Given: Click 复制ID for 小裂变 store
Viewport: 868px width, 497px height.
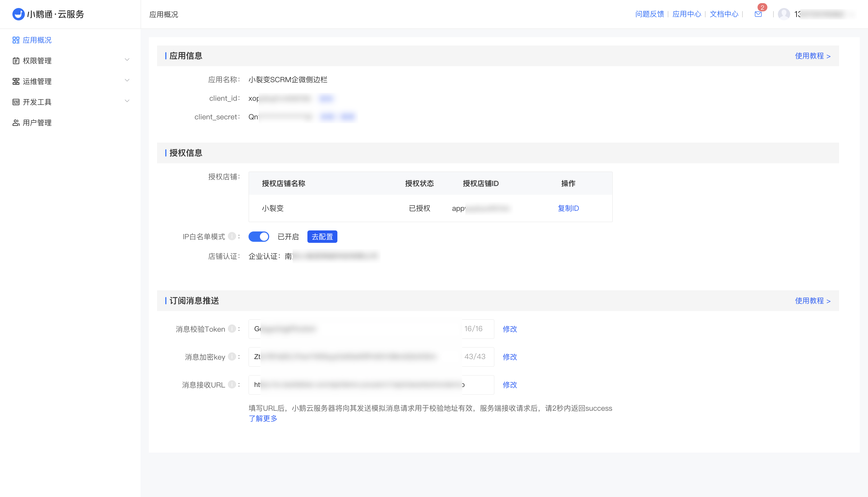Looking at the screenshot, I should click(x=568, y=208).
